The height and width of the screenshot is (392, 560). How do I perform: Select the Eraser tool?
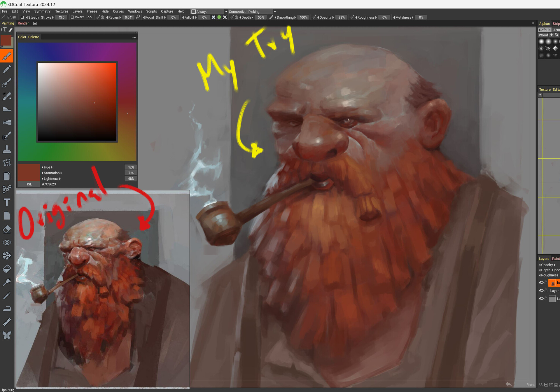click(x=7, y=229)
